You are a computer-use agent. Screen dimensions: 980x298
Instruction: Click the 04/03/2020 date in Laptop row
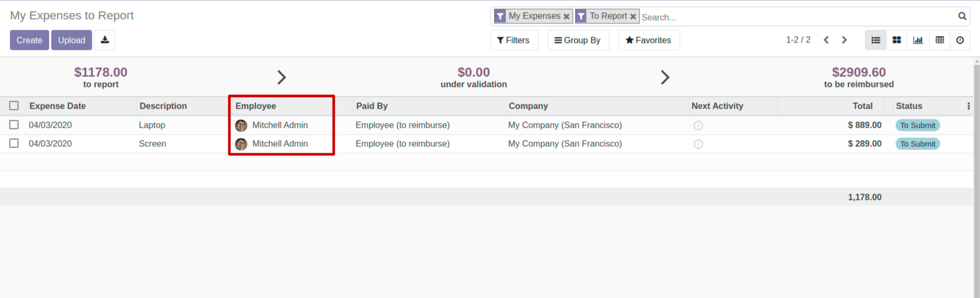[50, 125]
